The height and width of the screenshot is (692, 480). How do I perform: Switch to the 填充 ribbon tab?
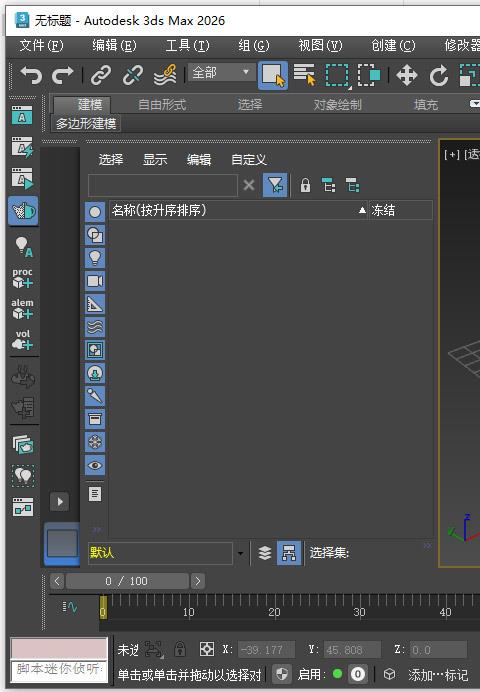coord(426,105)
